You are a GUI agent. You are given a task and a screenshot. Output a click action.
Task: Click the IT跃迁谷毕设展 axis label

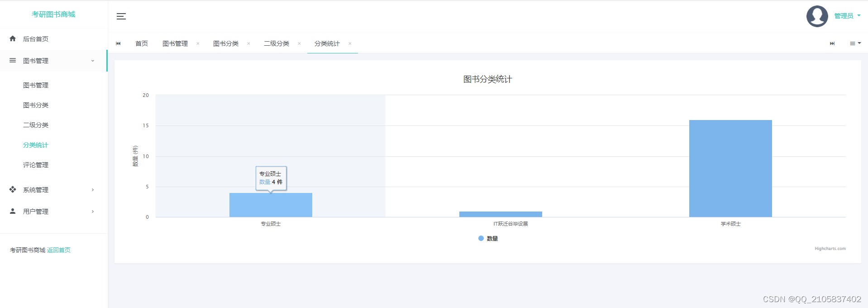(x=510, y=224)
